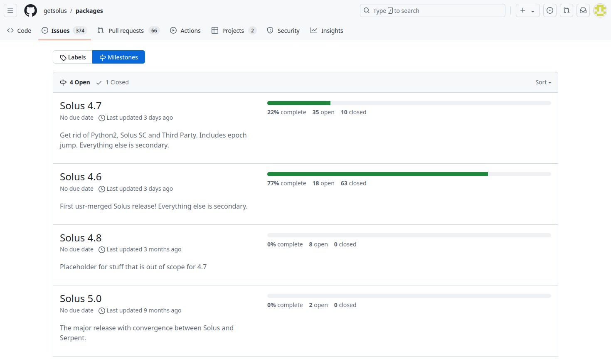Open the Solus 5.0 milestone
611x364 pixels.
[81, 298]
